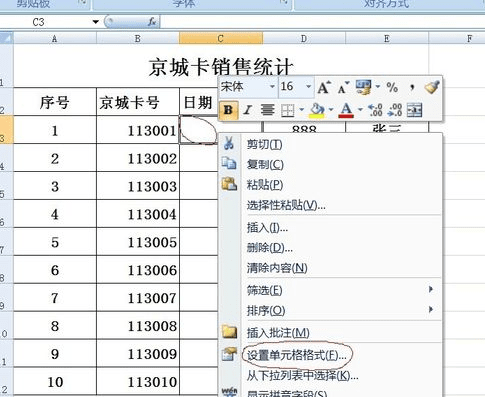This screenshot has height=397, width=485.
Task: Select column B header
Action: (138, 38)
